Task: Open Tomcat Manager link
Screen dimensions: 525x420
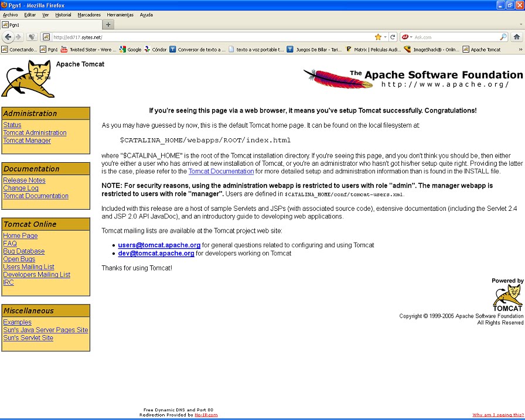Action: point(27,141)
